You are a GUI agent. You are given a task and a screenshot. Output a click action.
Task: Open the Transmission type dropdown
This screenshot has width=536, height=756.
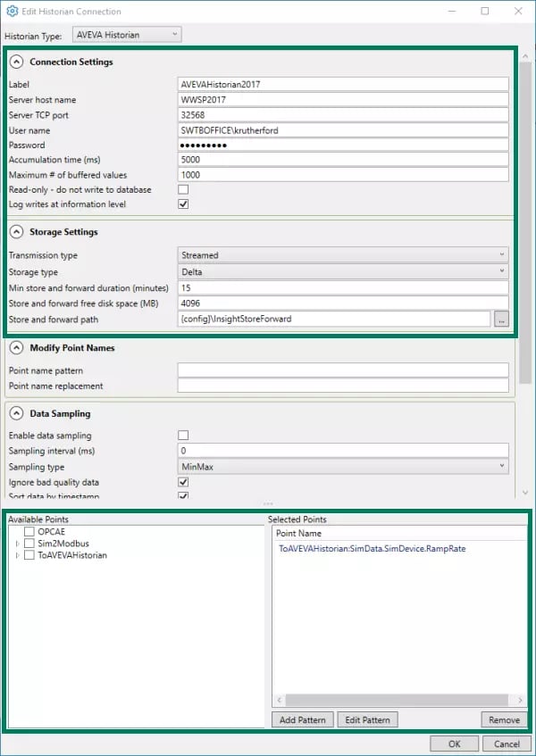pyautogui.click(x=343, y=255)
